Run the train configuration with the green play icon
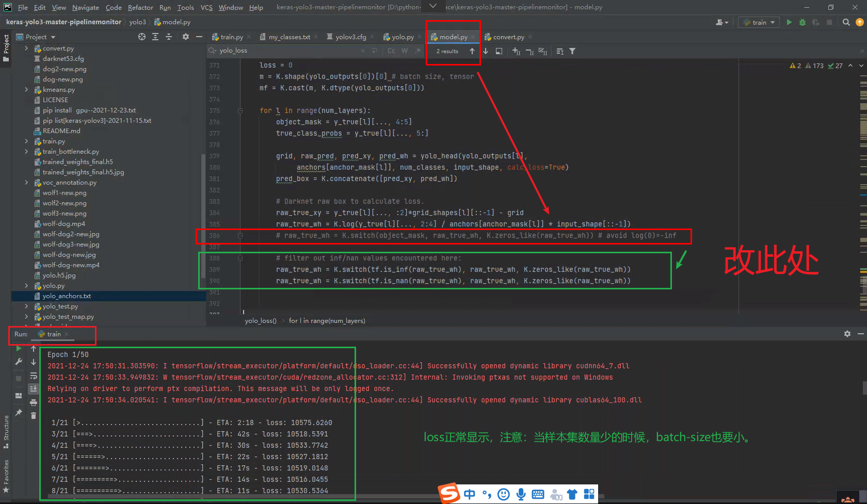The image size is (867, 504). tap(789, 22)
